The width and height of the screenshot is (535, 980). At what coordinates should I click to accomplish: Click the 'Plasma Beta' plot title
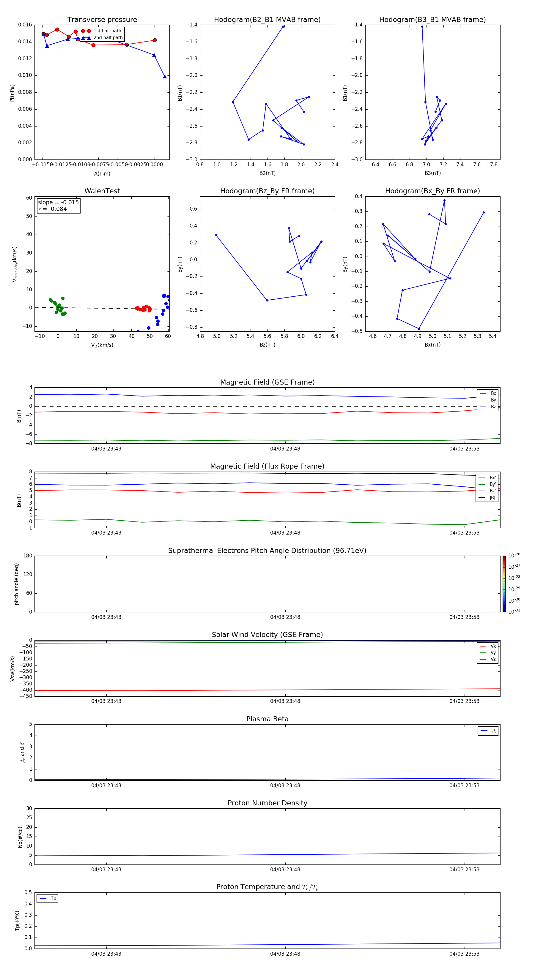coord(267,719)
